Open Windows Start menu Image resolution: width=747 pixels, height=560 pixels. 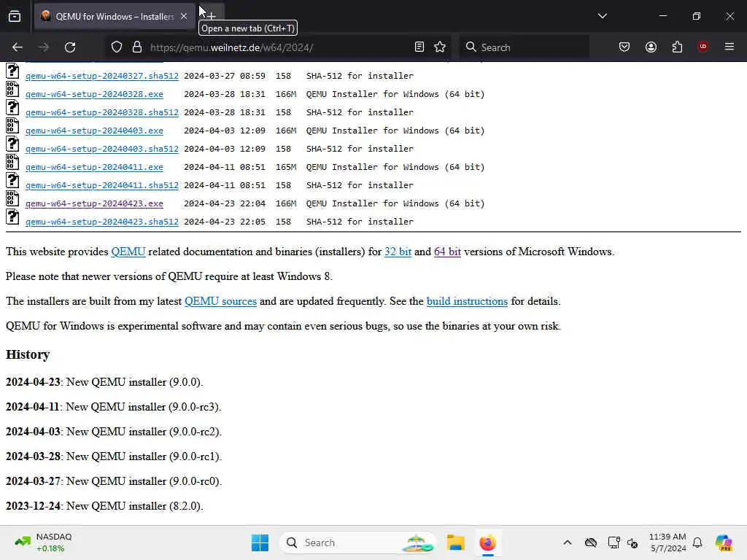click(x=260, y=542)
